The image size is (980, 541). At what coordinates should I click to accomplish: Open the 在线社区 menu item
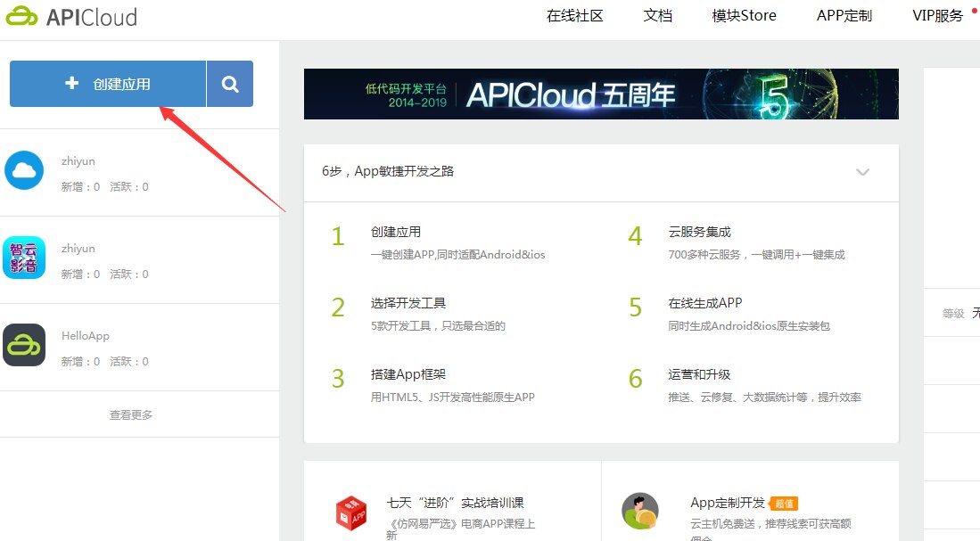[574, 15]
